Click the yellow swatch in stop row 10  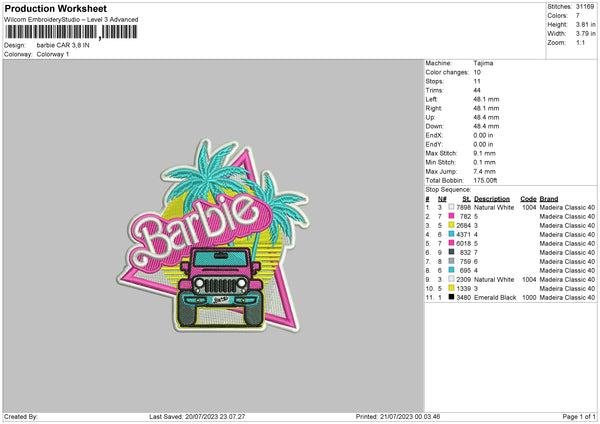[x=452, y=288]
